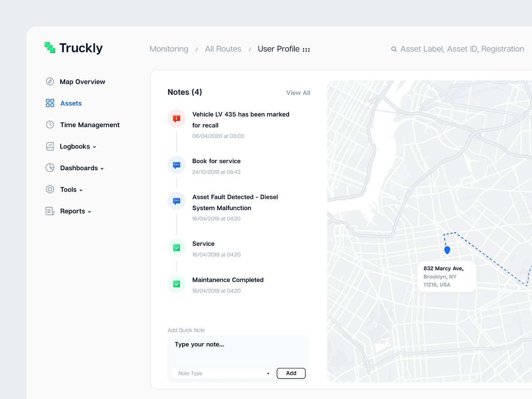Click the Tools shield icon
Screen dimensions: 532x399
[x=50, y=189]
